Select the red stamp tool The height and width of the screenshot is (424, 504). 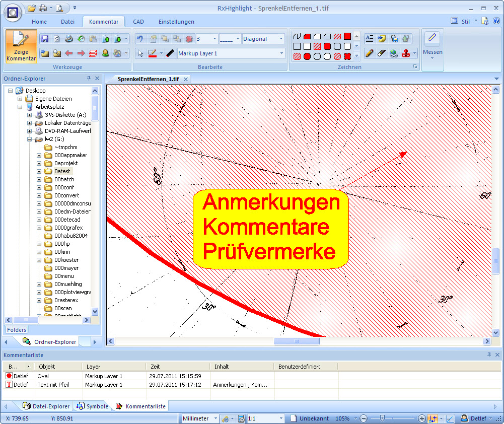click(406, 53)
